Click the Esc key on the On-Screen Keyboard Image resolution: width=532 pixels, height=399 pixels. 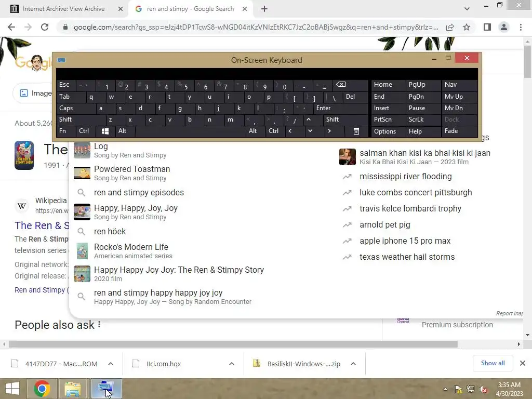click(x=66, y=85)
